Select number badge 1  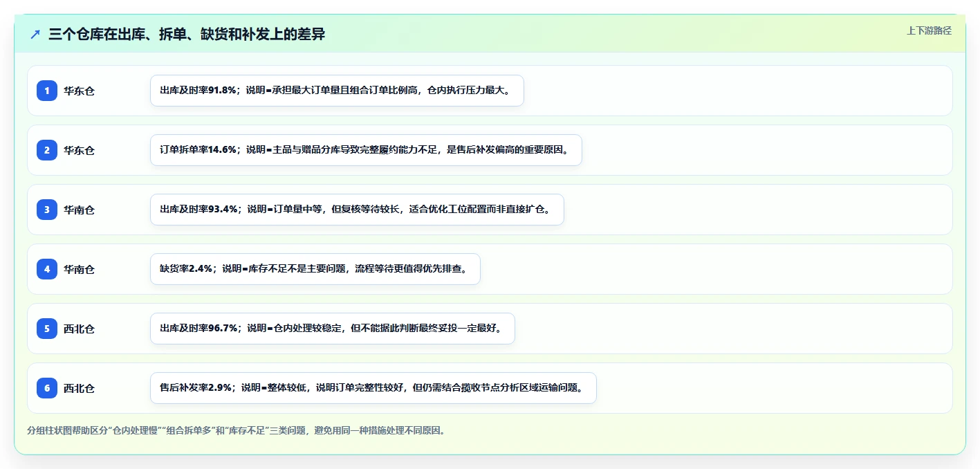pyautogui.click(x=47, y=91)
